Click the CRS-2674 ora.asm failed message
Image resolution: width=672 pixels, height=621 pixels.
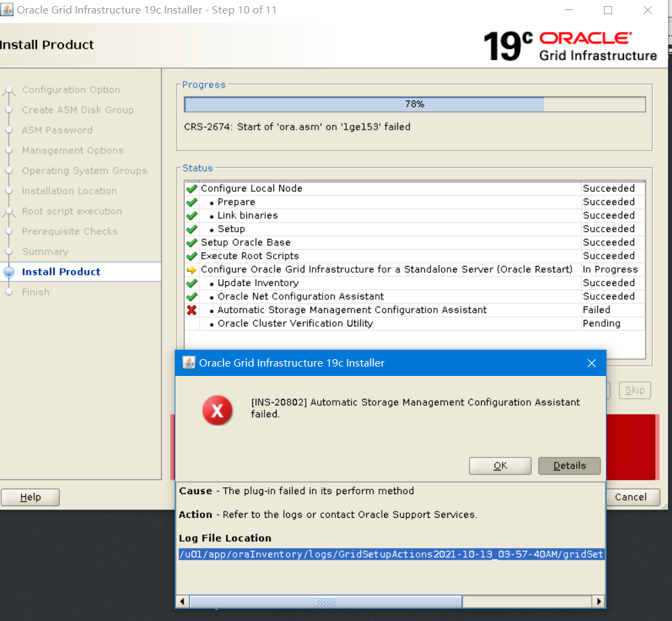click(x=297, y=127)
